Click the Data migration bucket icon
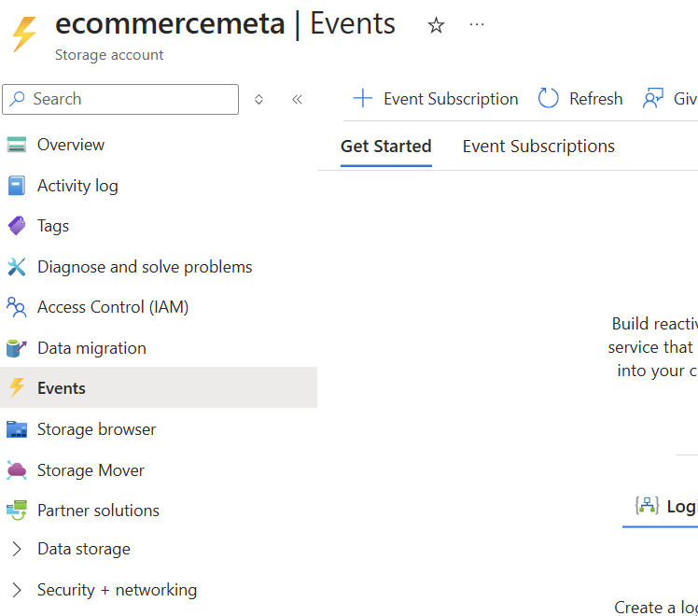 pyautogui.click(x=17, y=348)
